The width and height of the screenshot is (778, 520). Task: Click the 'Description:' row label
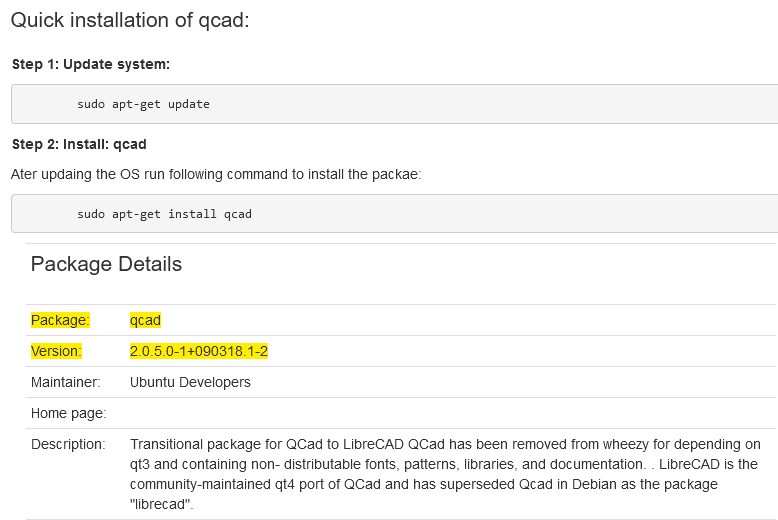[x=68, y=444]
